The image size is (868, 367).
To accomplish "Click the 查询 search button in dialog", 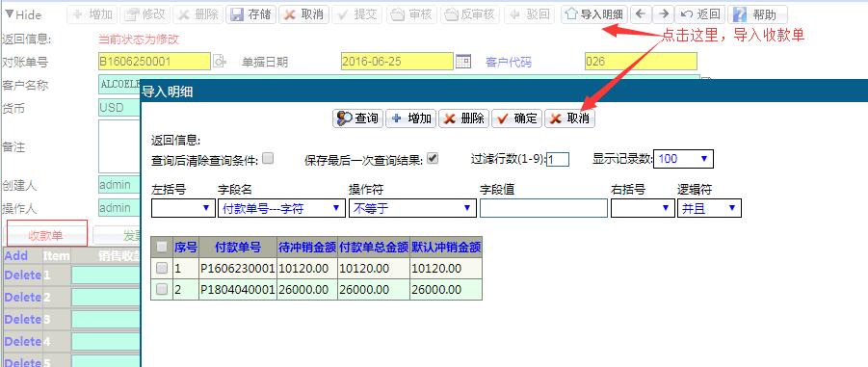I will coord(357,118).
